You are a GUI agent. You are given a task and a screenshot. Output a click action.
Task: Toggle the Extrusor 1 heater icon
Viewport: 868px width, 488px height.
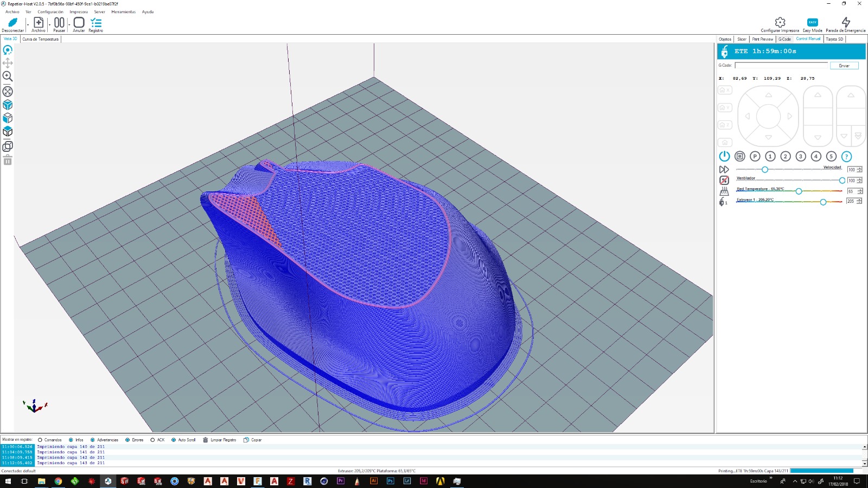(x=723, y=202)
